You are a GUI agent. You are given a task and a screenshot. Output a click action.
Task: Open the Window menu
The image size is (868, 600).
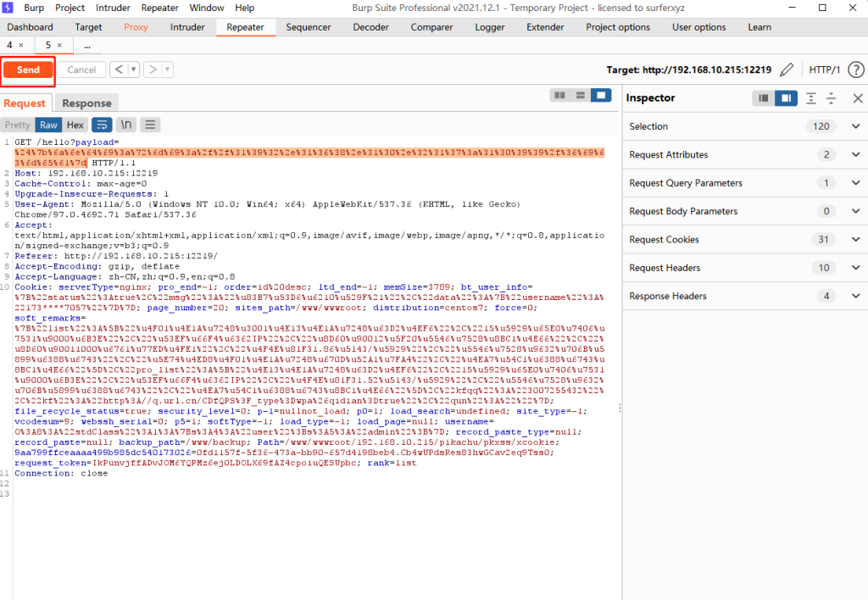click(207, 8)
